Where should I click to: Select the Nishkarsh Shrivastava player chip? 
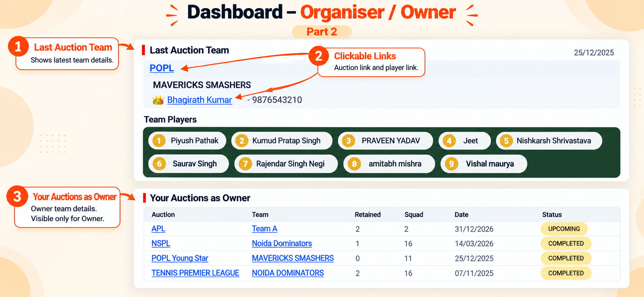tap(549, 141)
